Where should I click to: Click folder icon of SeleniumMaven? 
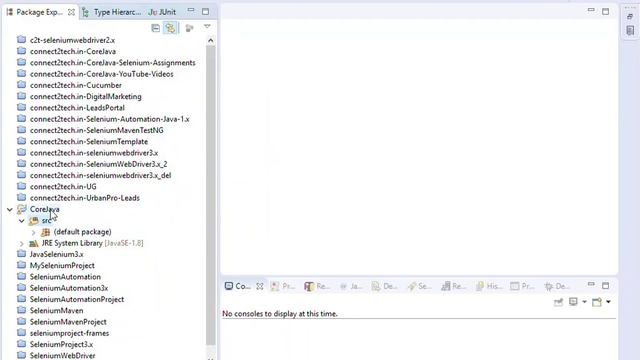pyautogui.click(x=22, y=311)
